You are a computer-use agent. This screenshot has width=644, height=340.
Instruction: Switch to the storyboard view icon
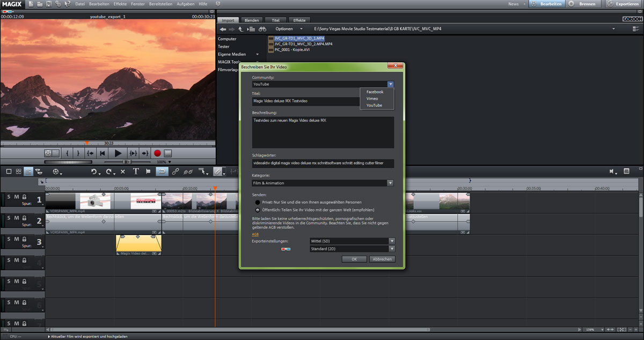9,172
